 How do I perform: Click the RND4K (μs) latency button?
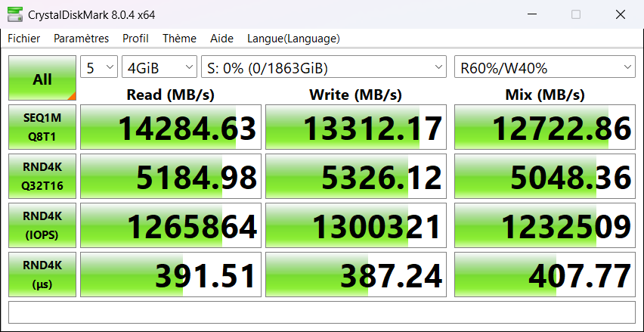point(42,274)
